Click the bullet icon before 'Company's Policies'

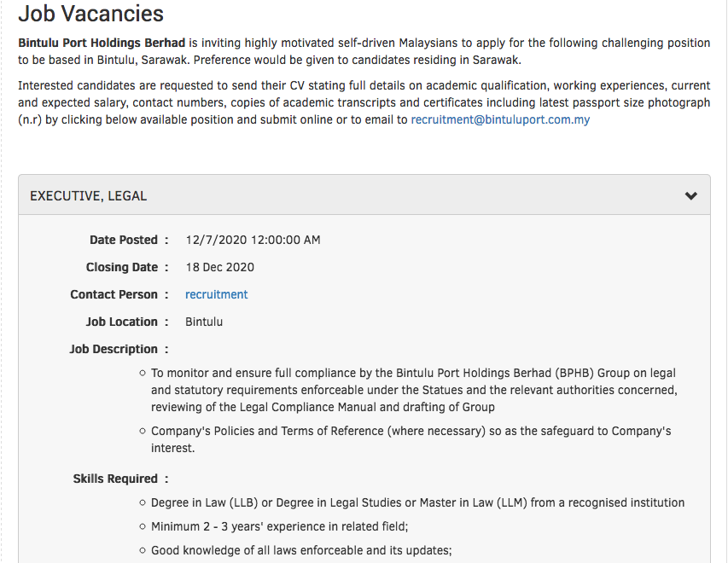(x=143, y=432)
